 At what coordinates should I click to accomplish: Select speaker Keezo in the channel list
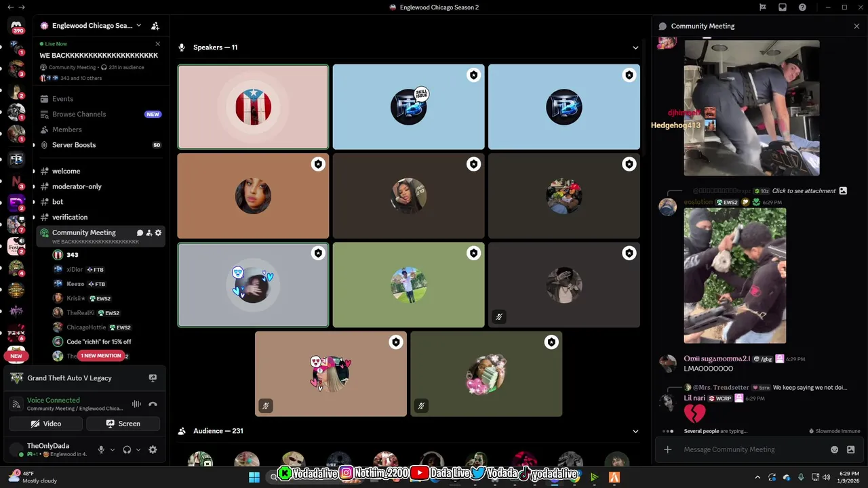75,284
